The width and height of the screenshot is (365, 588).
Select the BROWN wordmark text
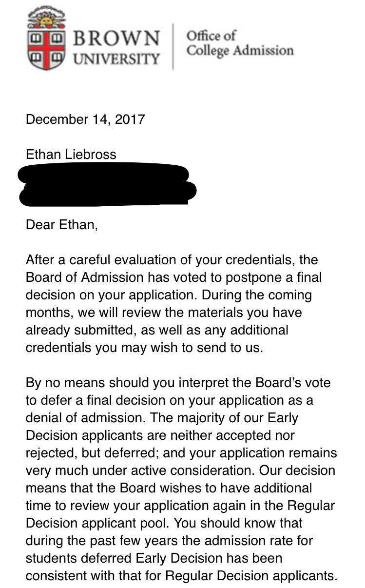pos(116,38)
